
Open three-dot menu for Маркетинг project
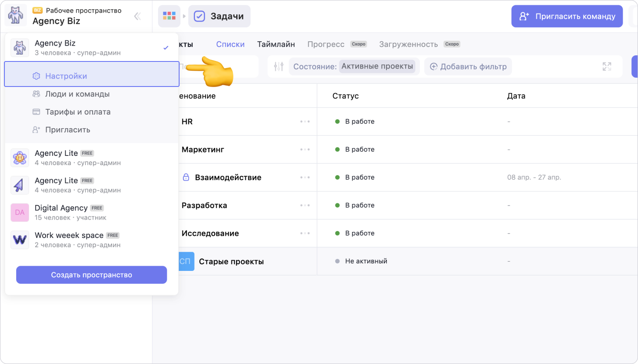click(305, 150)
